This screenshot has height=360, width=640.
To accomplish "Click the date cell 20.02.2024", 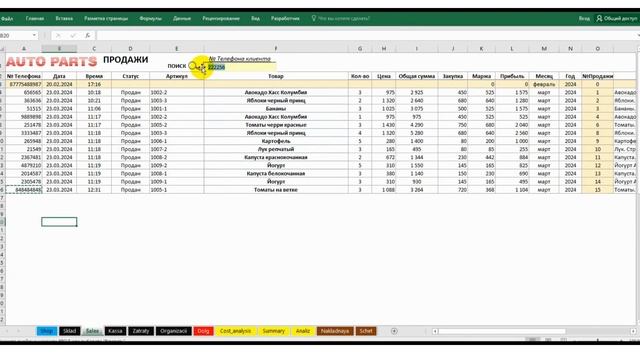I will coord(59,84).
